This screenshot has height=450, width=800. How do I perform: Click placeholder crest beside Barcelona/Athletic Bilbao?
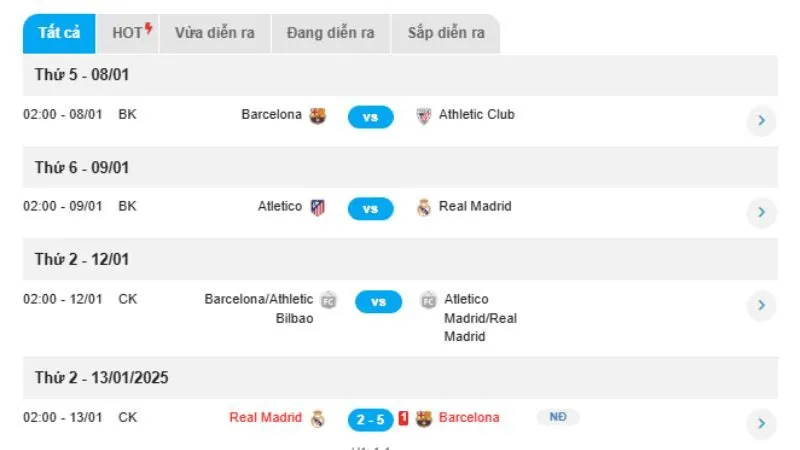tap(329, 300)
